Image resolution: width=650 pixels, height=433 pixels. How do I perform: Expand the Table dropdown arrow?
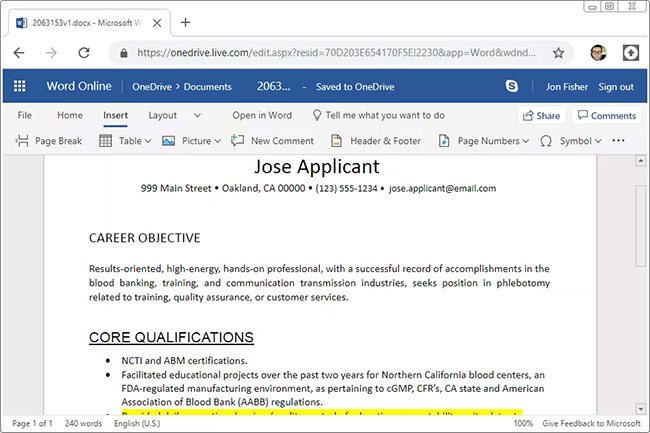[148, 141]
